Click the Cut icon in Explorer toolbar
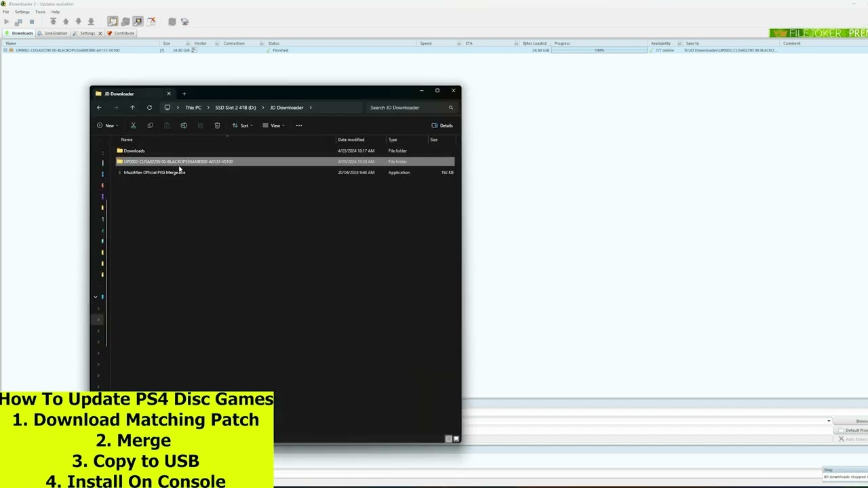Viewport: 868px width, 488px height. coord(133,125)
